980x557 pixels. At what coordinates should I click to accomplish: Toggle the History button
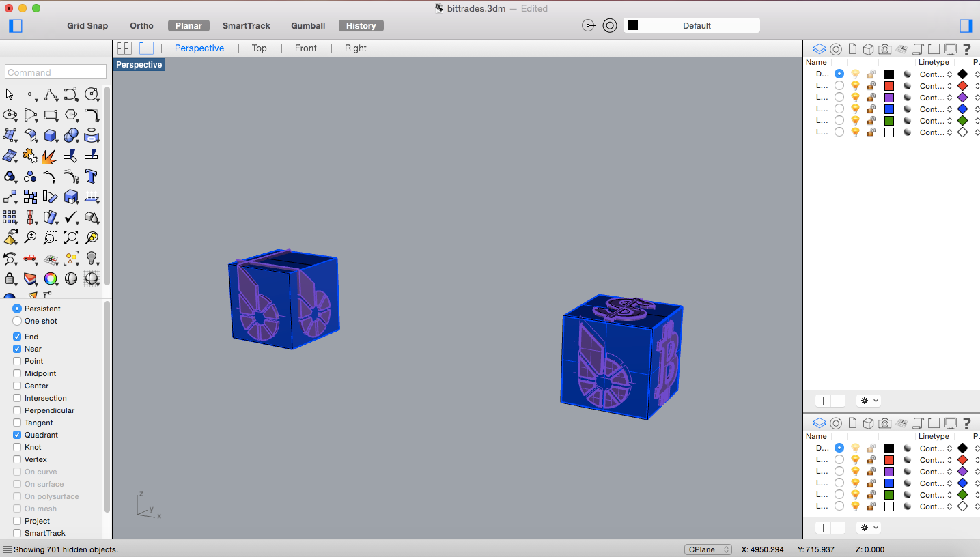tap(361, 26)
